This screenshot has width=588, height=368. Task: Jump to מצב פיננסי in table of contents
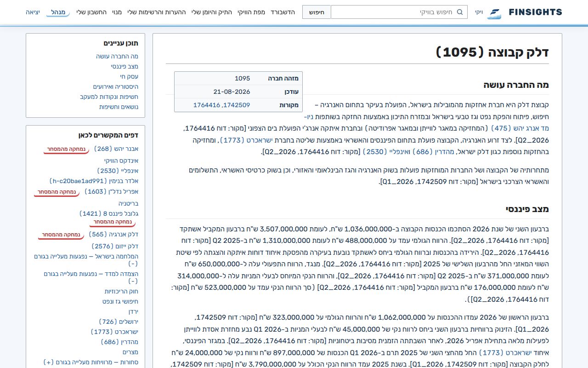pyautogui.click(x=124, y=66)
